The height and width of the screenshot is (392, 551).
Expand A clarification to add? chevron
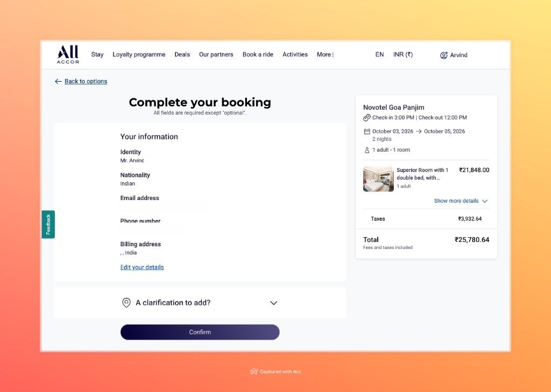(x=274, y=303)
